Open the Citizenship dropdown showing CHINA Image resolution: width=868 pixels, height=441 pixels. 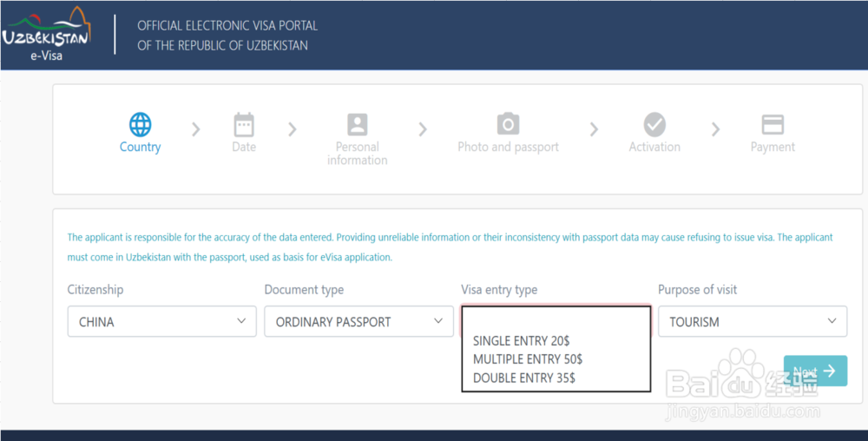pos(161,321)
